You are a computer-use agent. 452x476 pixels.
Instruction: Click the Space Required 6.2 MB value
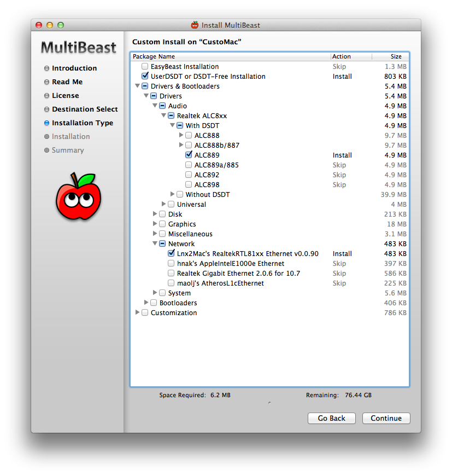click(220, 395)
